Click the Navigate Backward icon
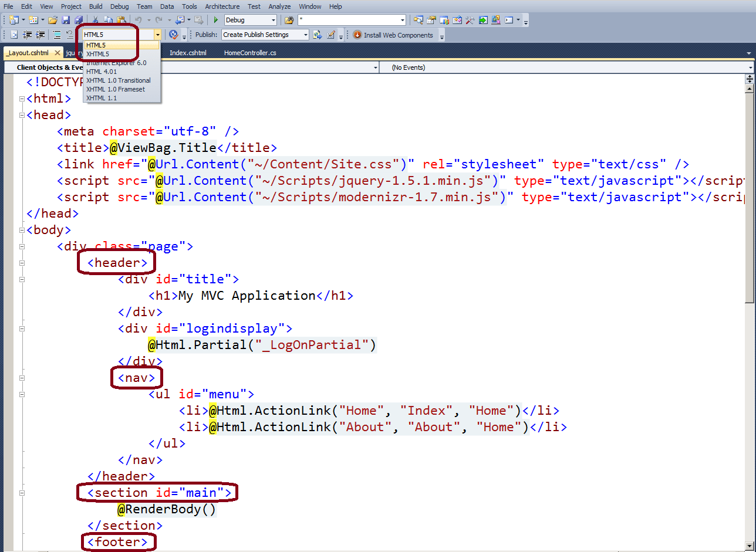Viewport: 756px width, 552px height. point(180,20)
